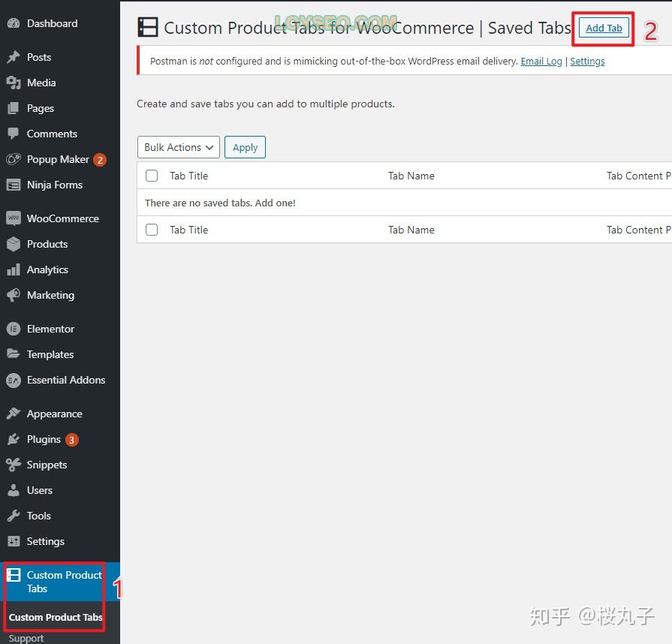The height and width of the screenshot is (644, 672).
Task: Click the Plugins plug icon
Action: (x=14, y=439)
